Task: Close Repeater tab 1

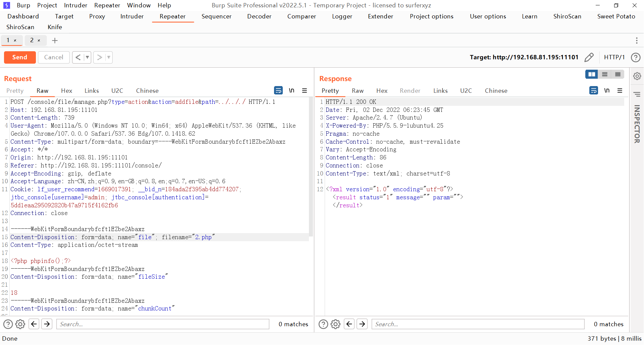Action: click(x=15, y=41)
